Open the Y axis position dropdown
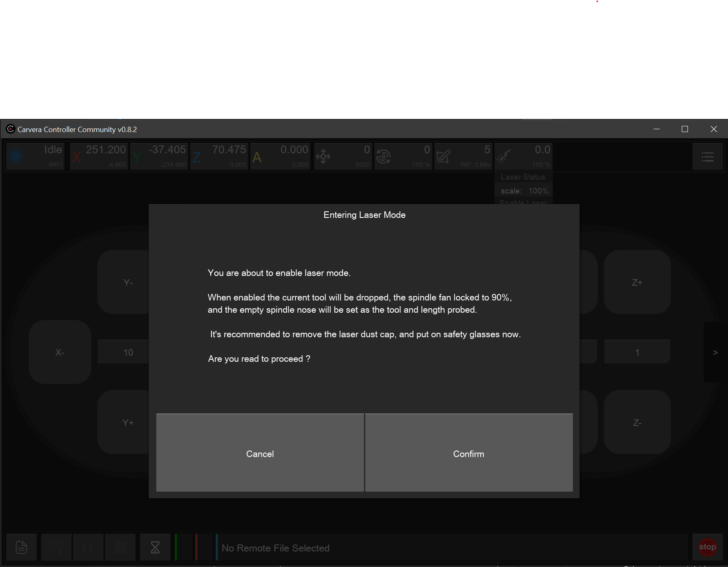The image size is (728, 567). point(159,157)
